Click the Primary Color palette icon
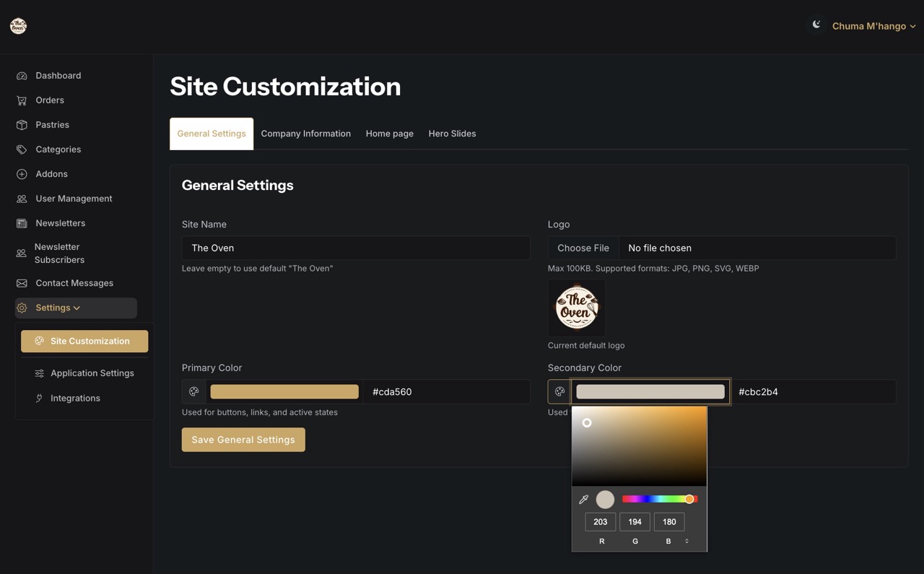Screen dimensions: 924x574 [193, 391]
